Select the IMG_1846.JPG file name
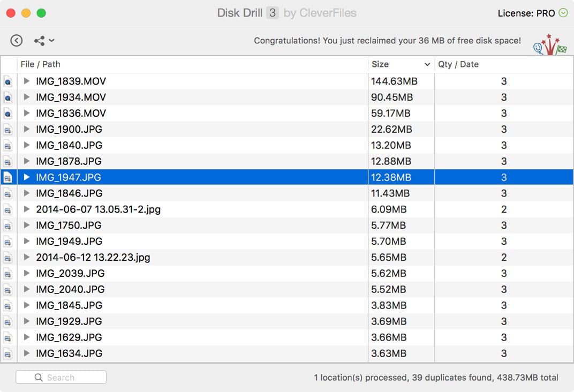Screen dimensions: 574x392 [x=69, y=194]
